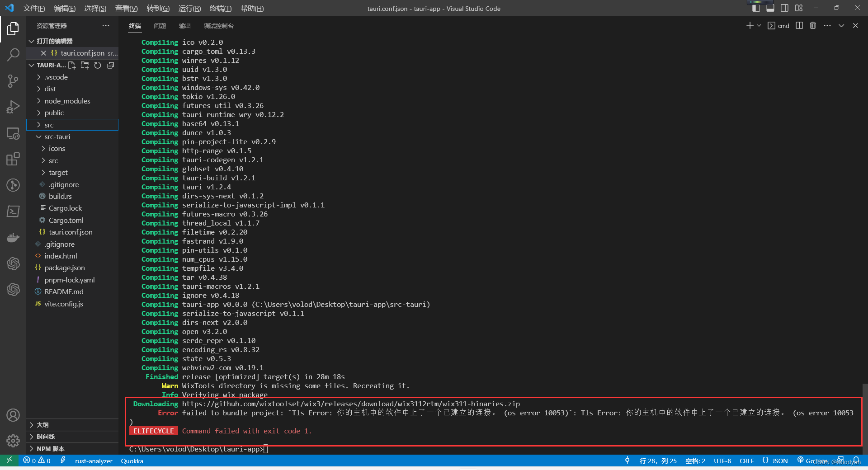Open the Go menu
The width and height of the screenshot is (868, 470).
point(158,8)
